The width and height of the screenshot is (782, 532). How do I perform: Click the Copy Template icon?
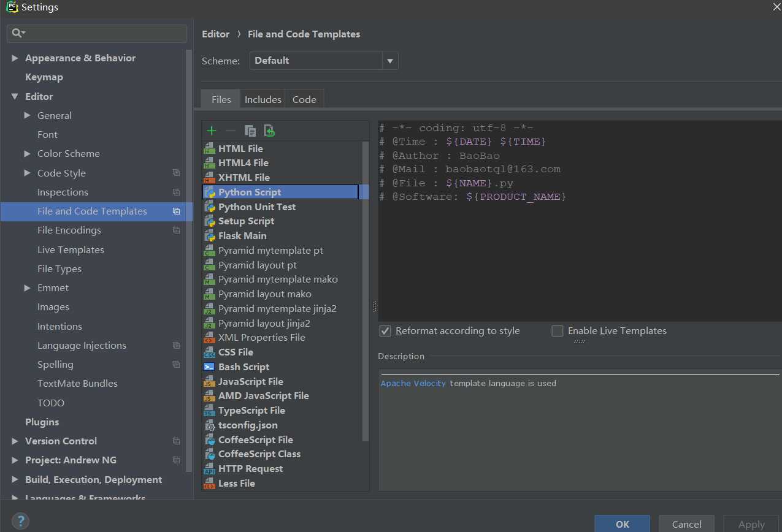(250, 131)
